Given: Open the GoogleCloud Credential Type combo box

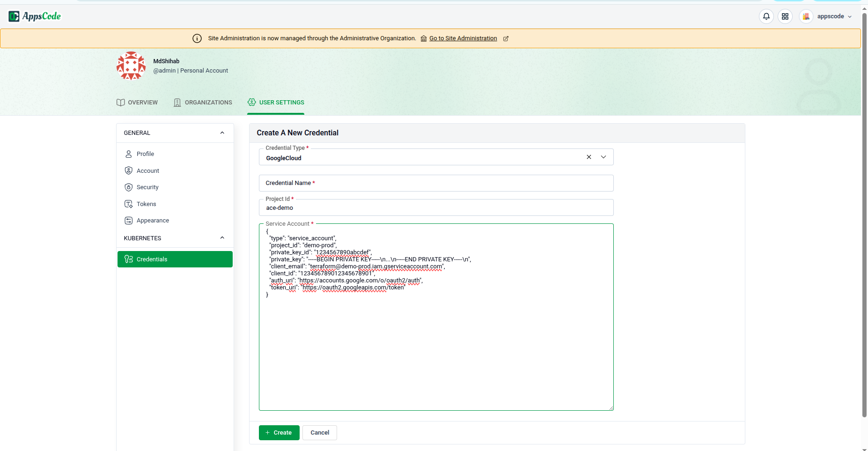Looking at the screenshot, I should 436,157.
